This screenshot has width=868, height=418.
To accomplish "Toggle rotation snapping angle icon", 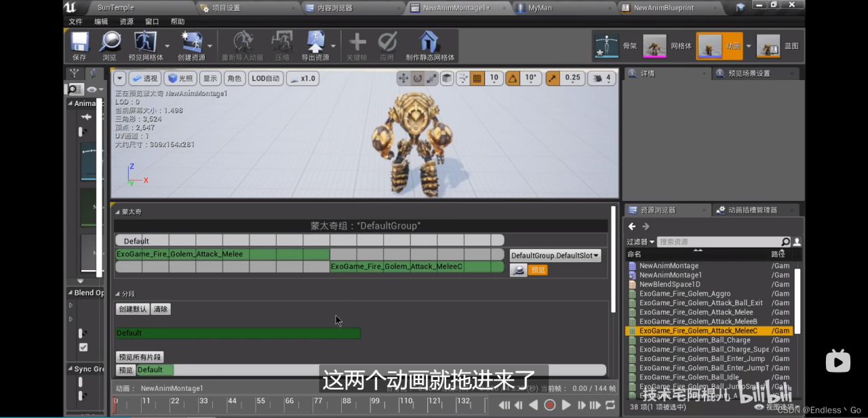I will click(x=513, y=79).
